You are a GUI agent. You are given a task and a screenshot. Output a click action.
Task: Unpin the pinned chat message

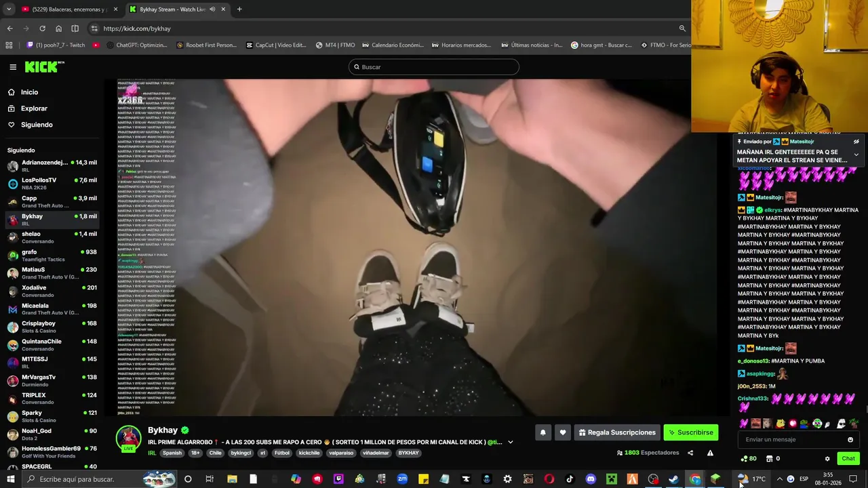856,142
